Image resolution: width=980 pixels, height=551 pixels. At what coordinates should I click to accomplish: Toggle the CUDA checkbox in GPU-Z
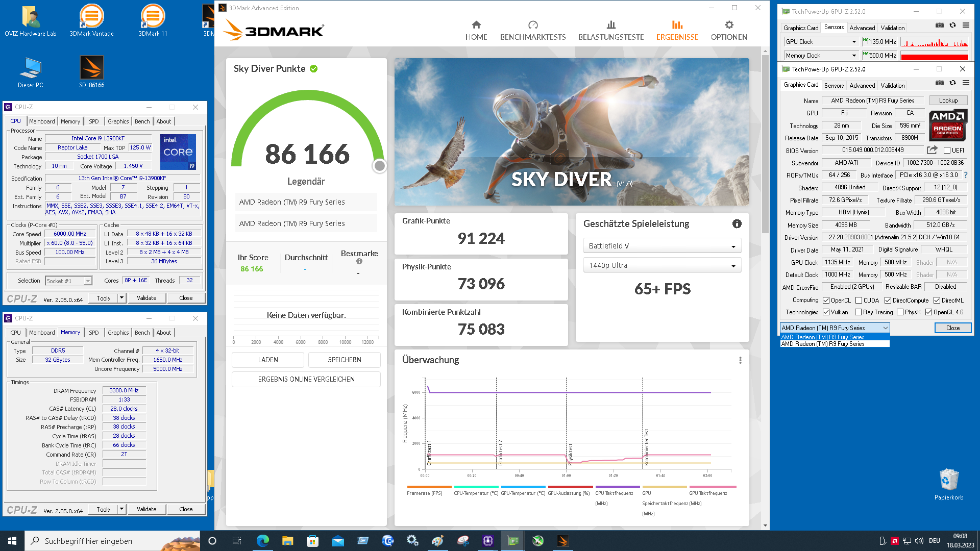tap(859, 300)
